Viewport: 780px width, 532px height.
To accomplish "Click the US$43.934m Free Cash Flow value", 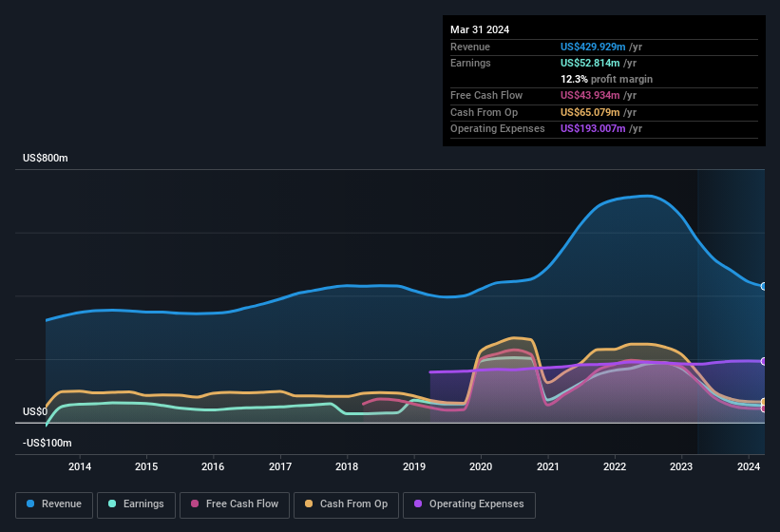I will [591, 95].
